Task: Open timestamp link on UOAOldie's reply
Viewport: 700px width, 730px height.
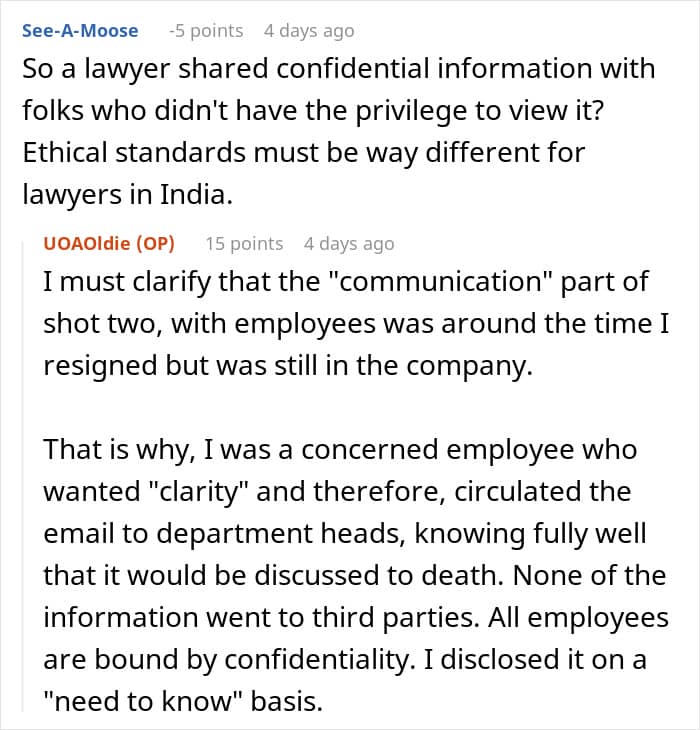Action: click(x=349, y=243)
